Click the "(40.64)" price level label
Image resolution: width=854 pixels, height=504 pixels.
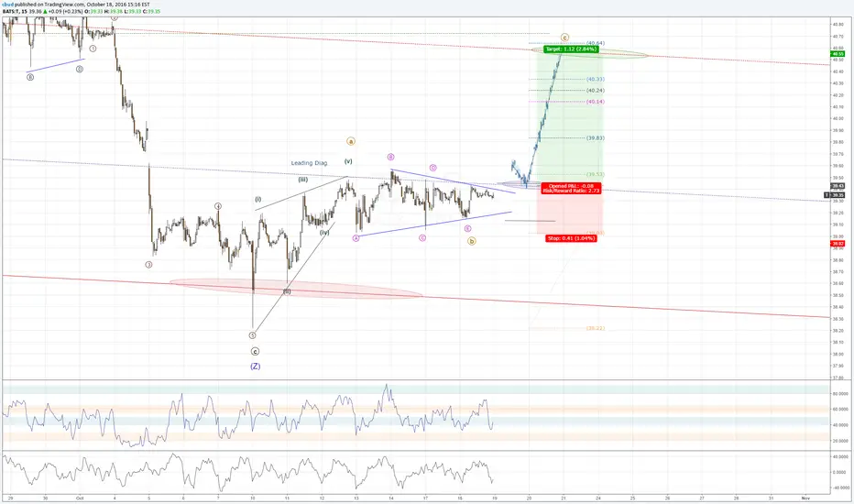[x=596, y=43]
